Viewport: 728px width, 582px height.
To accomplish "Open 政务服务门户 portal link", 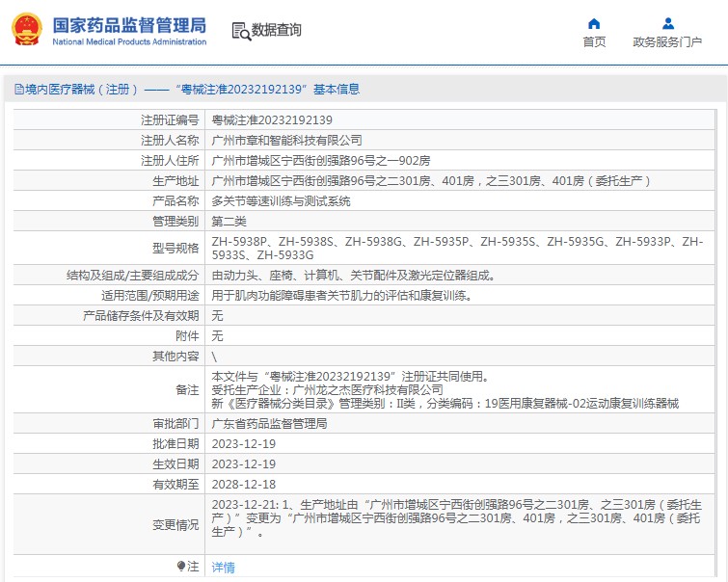I will click(667, 42).
